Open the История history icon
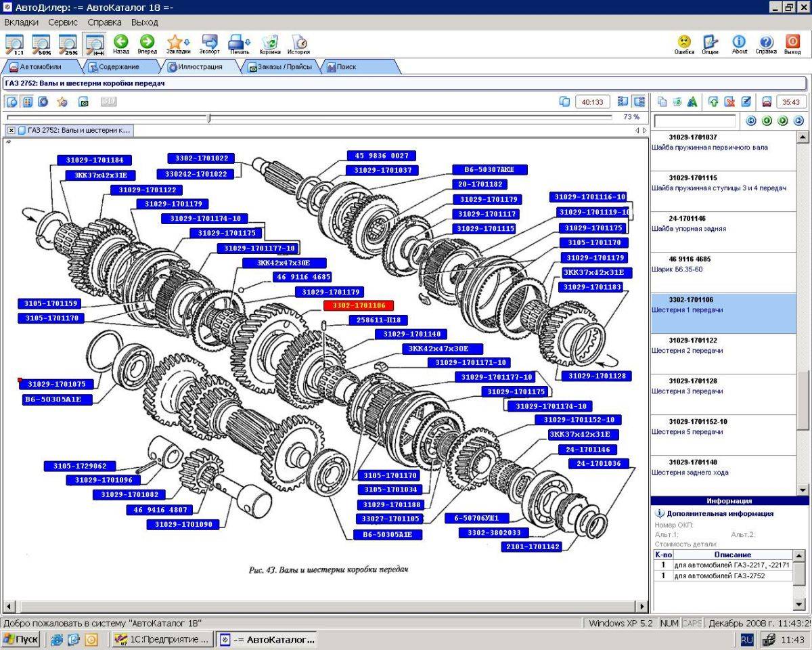 [298, 44]
